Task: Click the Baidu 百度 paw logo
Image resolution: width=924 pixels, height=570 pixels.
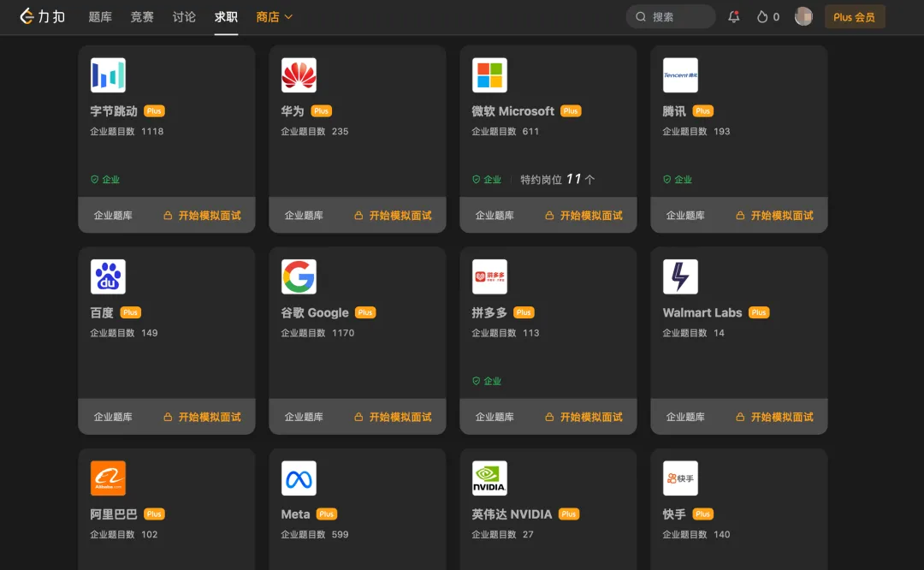Action: [x=108, y=276]
